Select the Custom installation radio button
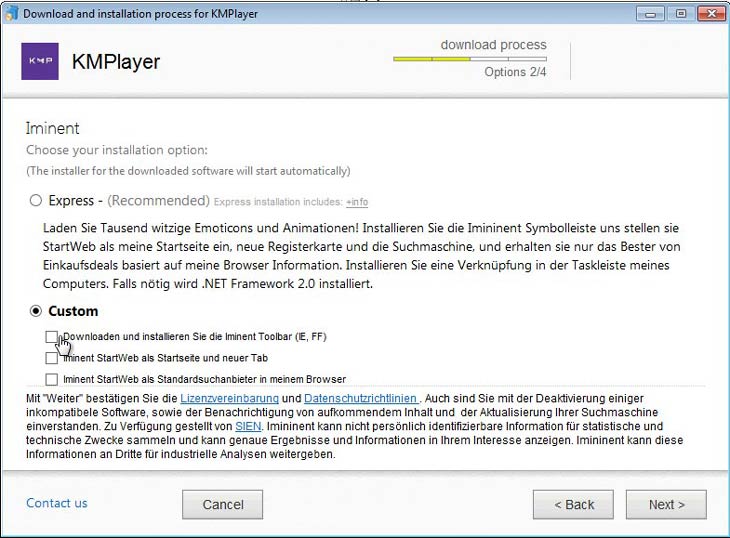This screenshot has width=730, height=538. tap(36, 311)
